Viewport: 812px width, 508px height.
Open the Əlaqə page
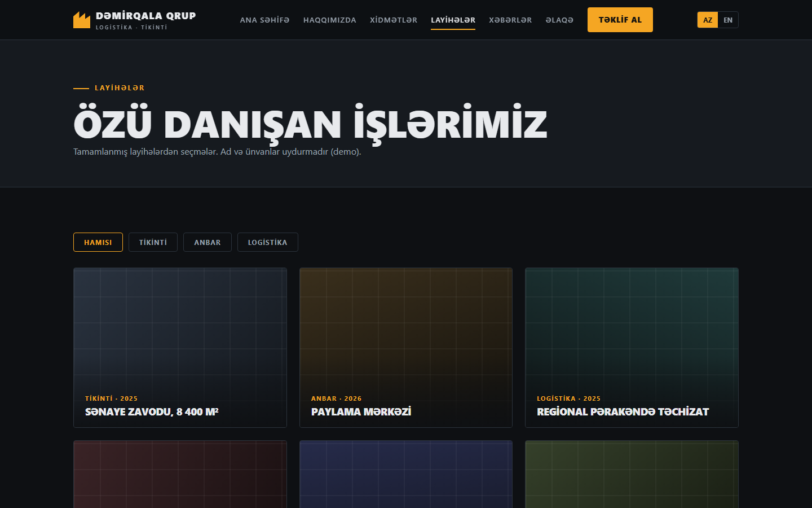(559, 20)
